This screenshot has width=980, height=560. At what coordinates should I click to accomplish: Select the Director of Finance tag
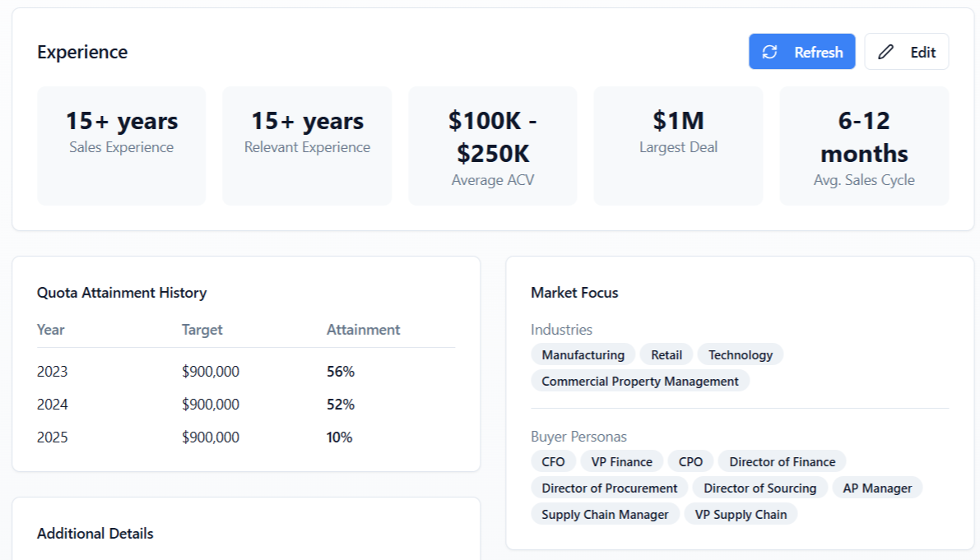tap(782, 461)
